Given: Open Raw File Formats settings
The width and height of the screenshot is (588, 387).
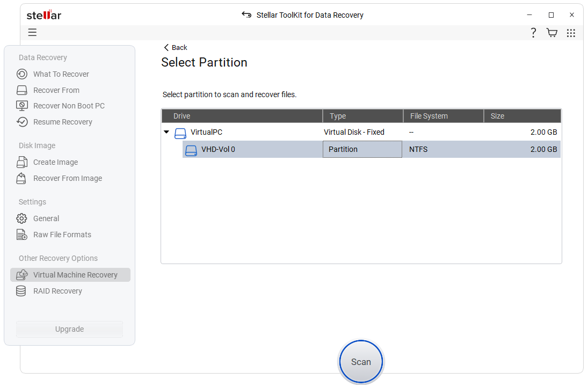Looking at the screenshot, I should tap(62, 235).
